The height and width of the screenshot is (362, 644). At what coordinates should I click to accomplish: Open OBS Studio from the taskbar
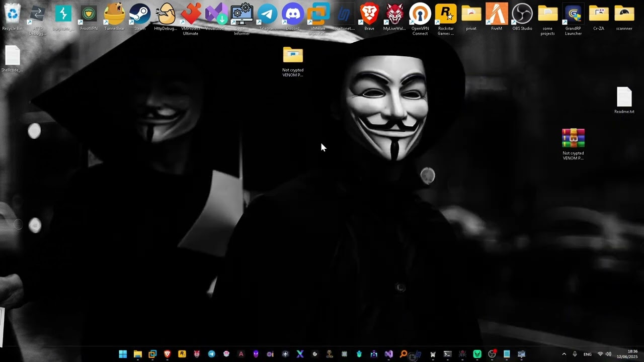(492, 354)
